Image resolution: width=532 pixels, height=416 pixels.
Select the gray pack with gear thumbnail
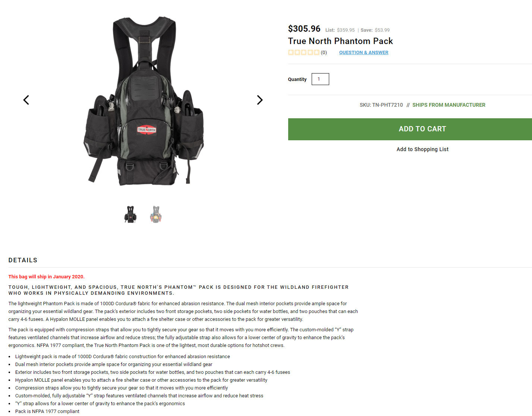[x=156, y=214]
